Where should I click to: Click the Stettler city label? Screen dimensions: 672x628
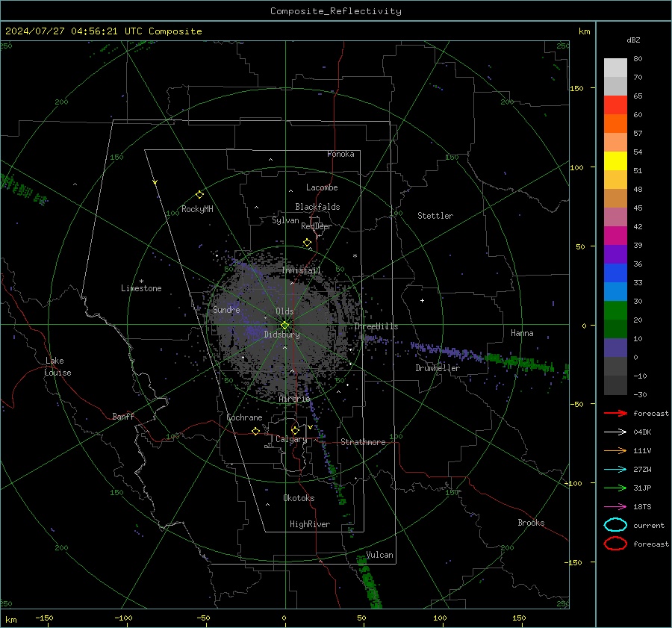(435, 216)
